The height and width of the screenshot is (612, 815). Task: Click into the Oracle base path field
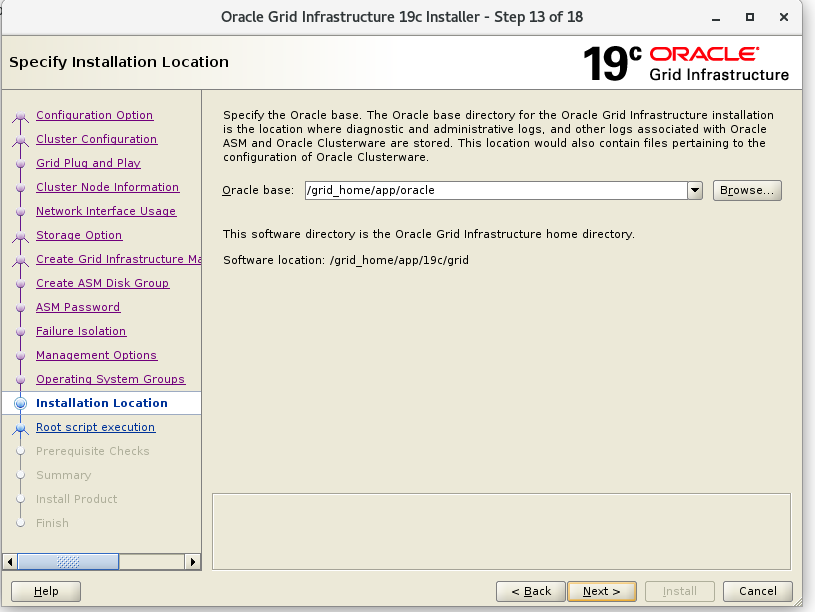496,190
